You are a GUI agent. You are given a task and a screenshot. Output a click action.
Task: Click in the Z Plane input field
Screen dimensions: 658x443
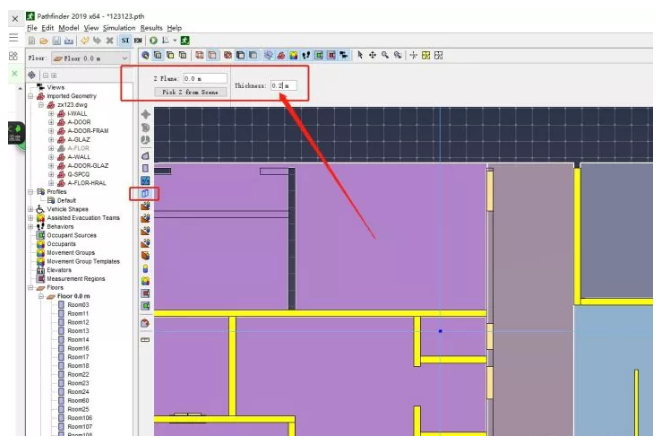click(205, 78)
